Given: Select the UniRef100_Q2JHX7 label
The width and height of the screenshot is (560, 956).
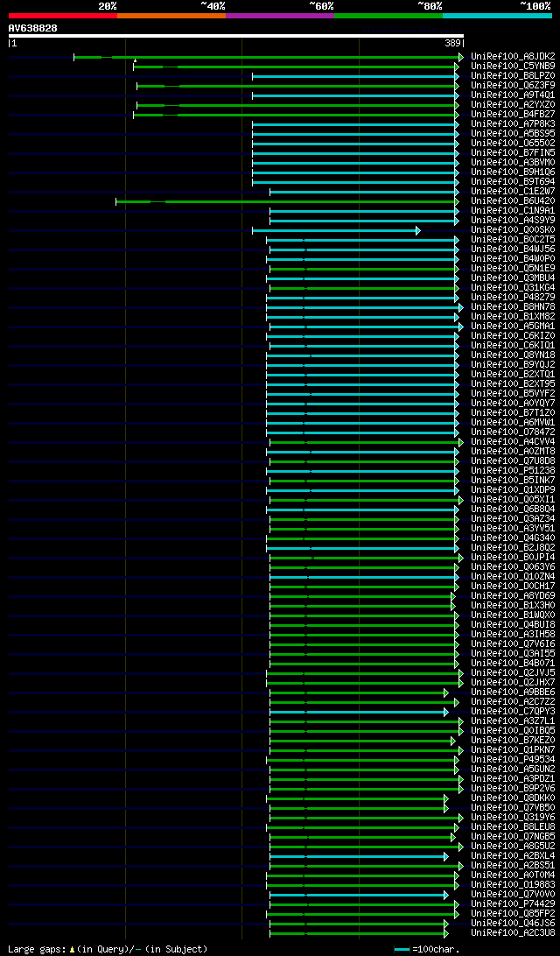Looking at the screenshot, I should click(513, 682).
